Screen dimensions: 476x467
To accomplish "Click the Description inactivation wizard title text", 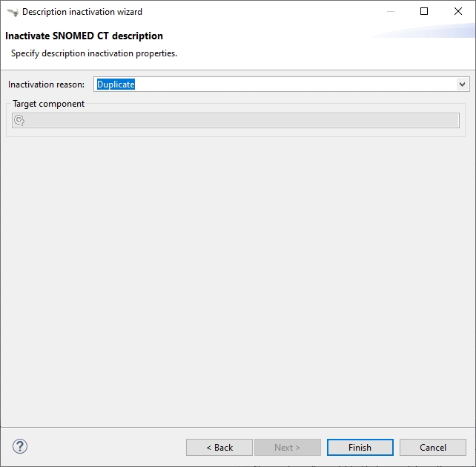I will [x=82, y=12].
